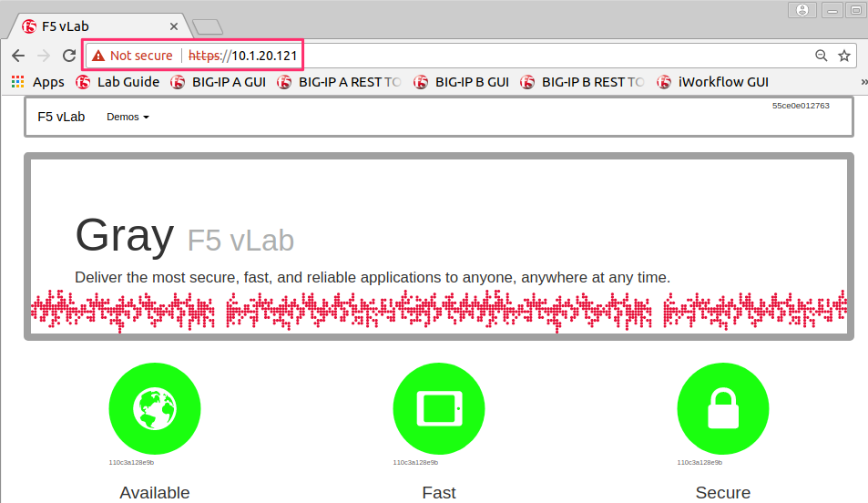Open the Apps grid shortcut
This screenshot has height=503, width=868.
pyautogui.click(x=37, y=82)
